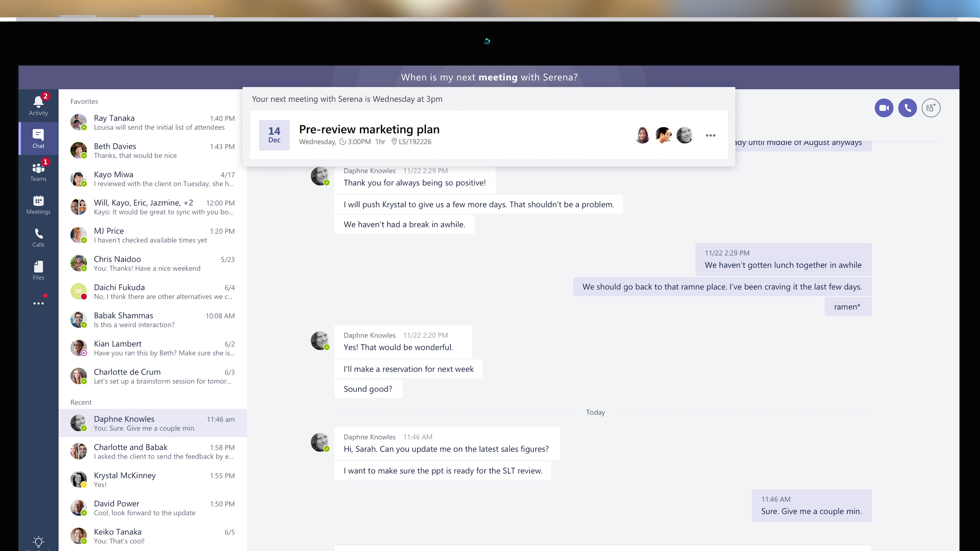Click Daichi Fukuda's DF initials avatar

tap(78, 291)
